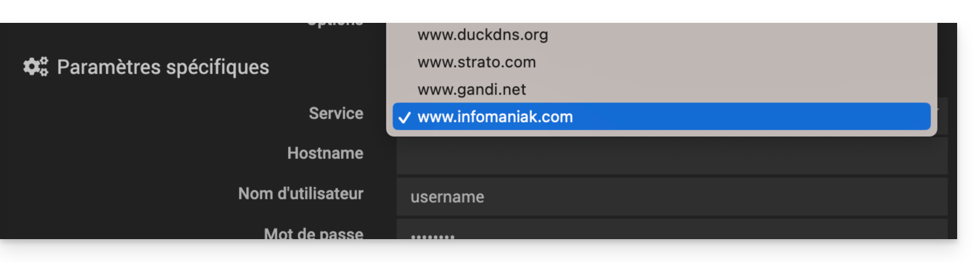Select the DuckDNS entry above Strato
Screen dimensions: 980x262
pyautogui.click(x=482, y=35)
